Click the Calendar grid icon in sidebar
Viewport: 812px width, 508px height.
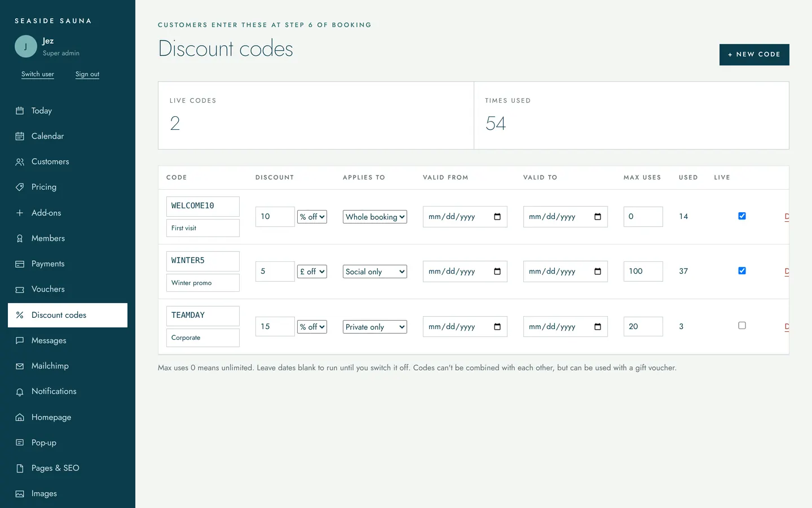coord(20,136)
